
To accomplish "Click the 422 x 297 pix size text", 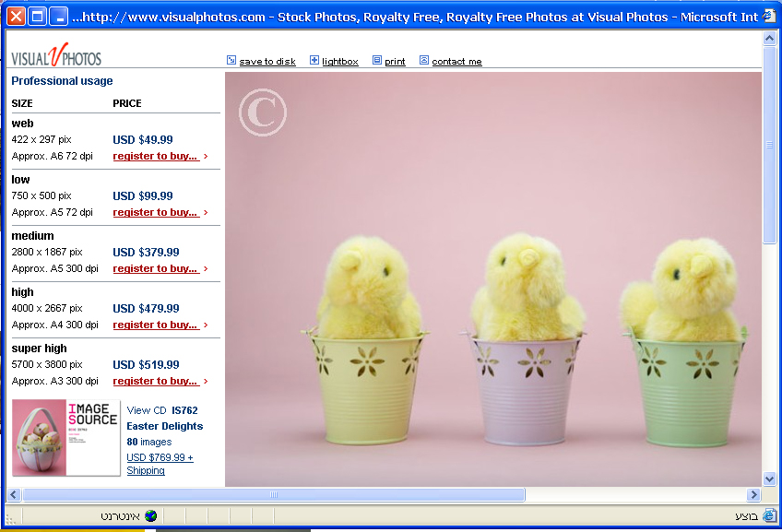I will click(41, 139).
